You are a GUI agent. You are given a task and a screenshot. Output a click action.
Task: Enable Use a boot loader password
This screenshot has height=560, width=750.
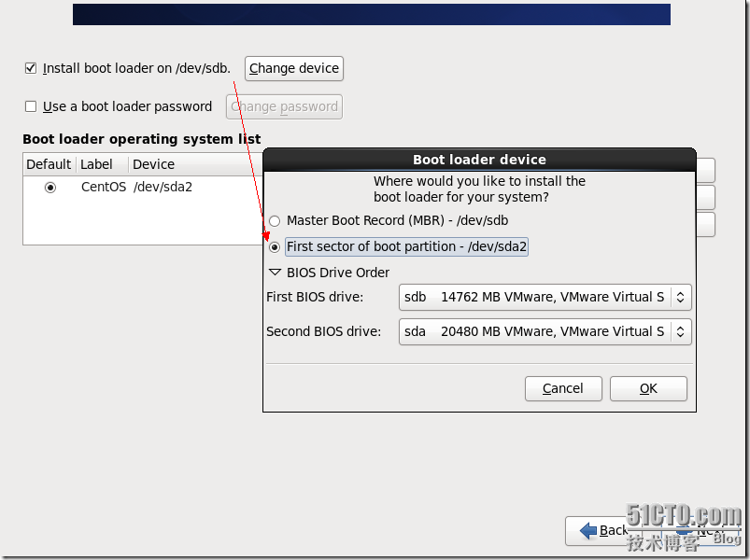[x=31, y=106]
